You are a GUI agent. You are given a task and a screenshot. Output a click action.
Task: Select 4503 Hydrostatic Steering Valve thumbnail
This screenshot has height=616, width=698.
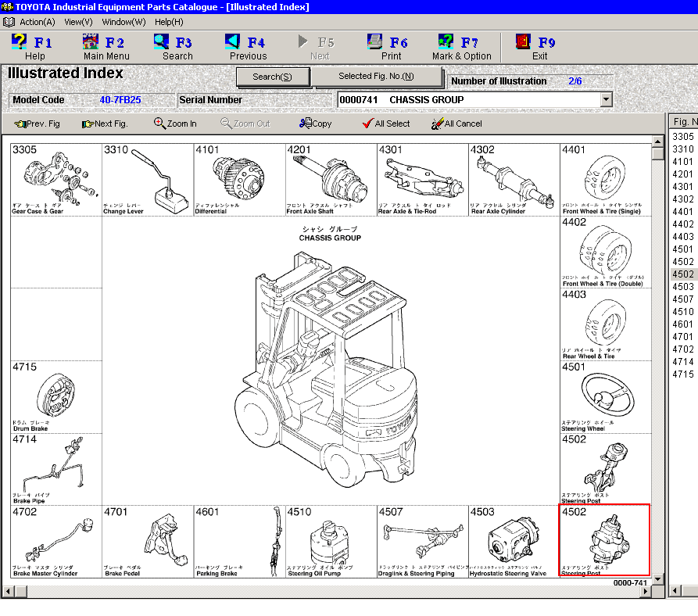[514, 542]
